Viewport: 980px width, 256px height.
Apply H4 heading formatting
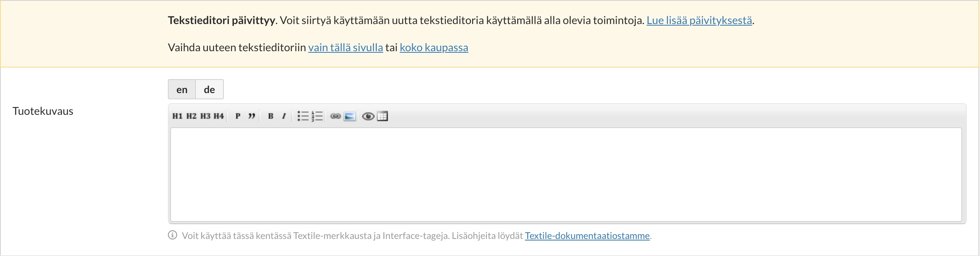pos(219,116)
